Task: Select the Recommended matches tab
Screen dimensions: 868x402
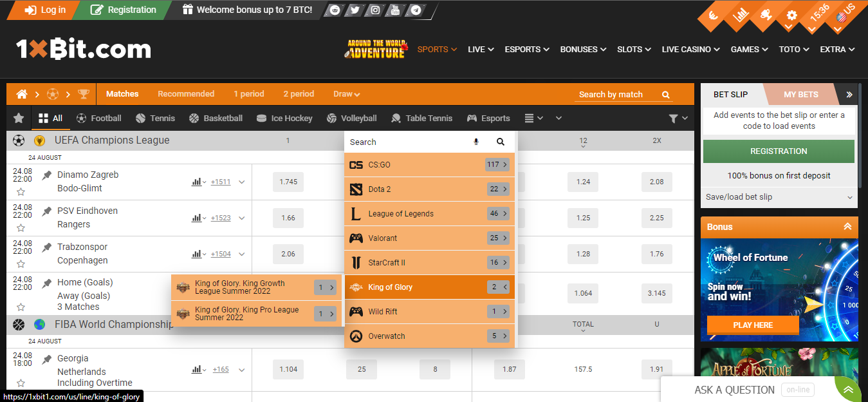Action: pyautogui.click(x=186, y=93)
